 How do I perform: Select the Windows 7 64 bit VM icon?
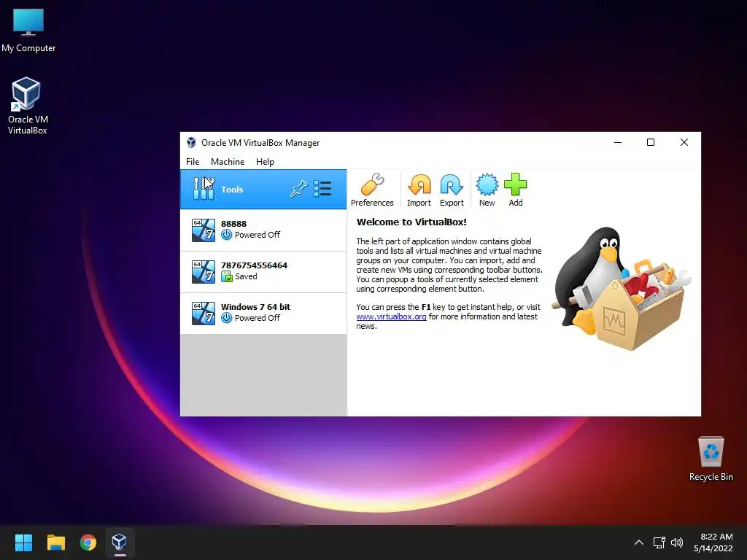coord(204,313)
